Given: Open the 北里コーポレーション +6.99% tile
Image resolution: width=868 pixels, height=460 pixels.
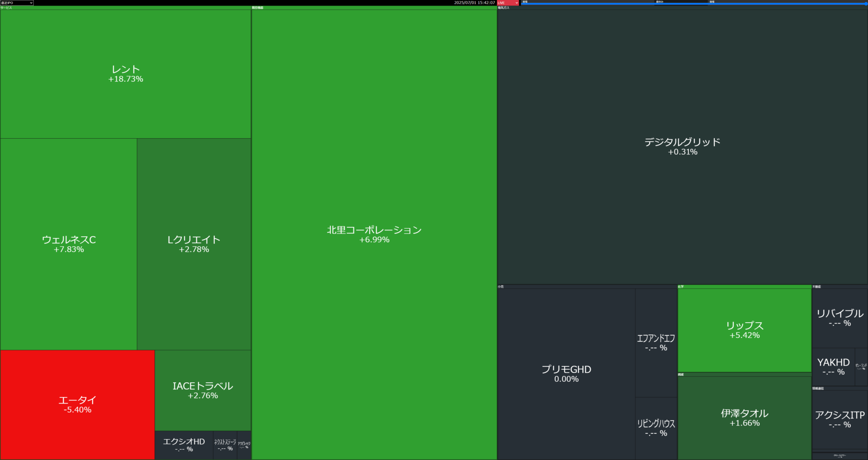Looking at the screenshot, I should [374, 235].
